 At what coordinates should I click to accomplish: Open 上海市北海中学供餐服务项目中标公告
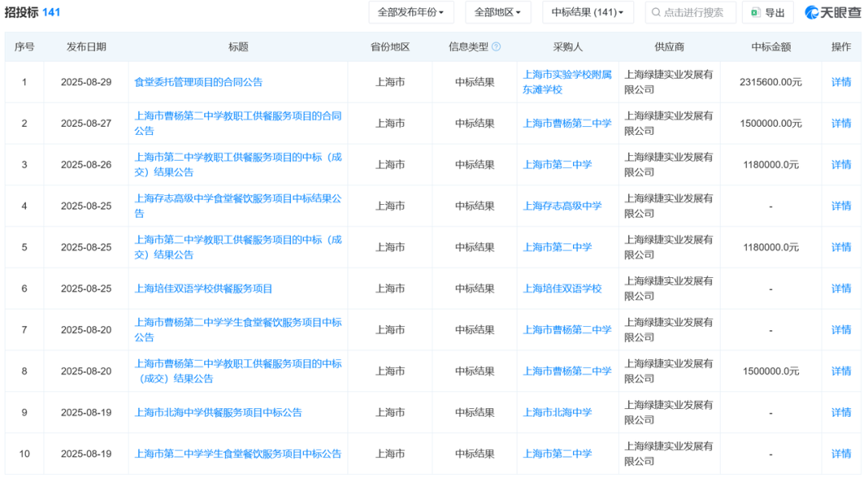(x=218, y=412)
